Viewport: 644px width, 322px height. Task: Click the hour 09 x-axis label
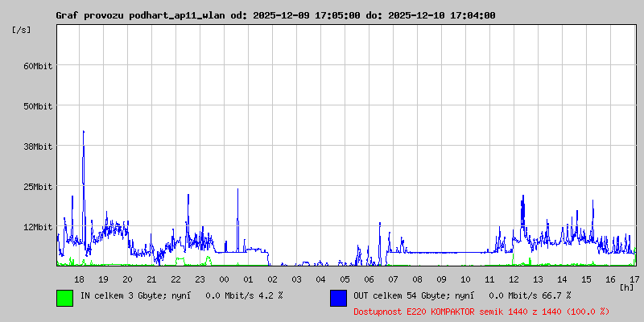tap(441, 279)
